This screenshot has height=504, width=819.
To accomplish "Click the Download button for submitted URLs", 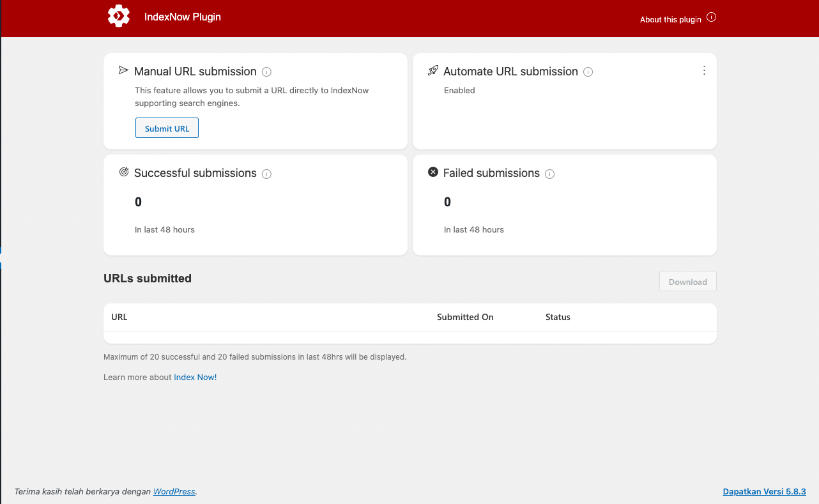I will (x=688, y=281).
